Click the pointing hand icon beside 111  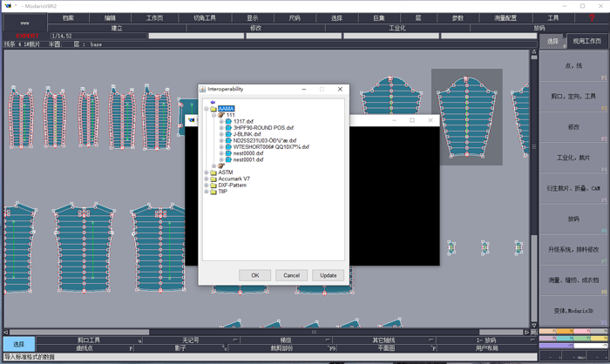coord(221,115)
